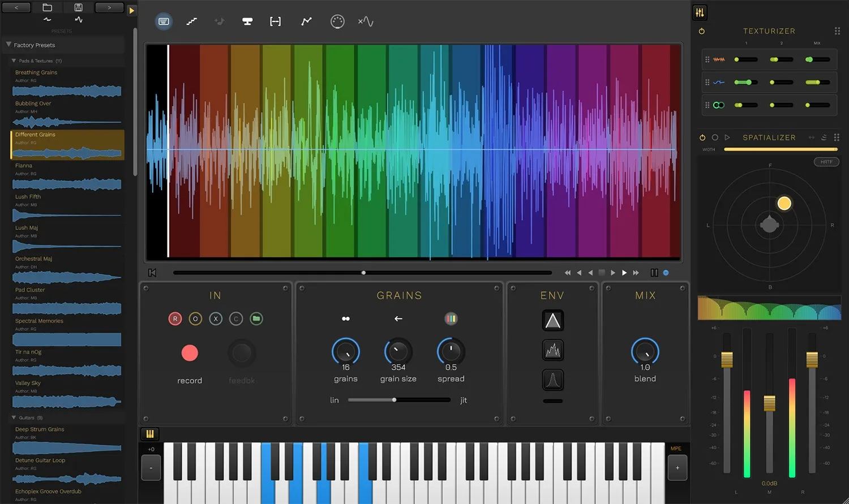849x504 pixels.
Task: Toggle the yellow O input button
Action: [x=195, y=319]
